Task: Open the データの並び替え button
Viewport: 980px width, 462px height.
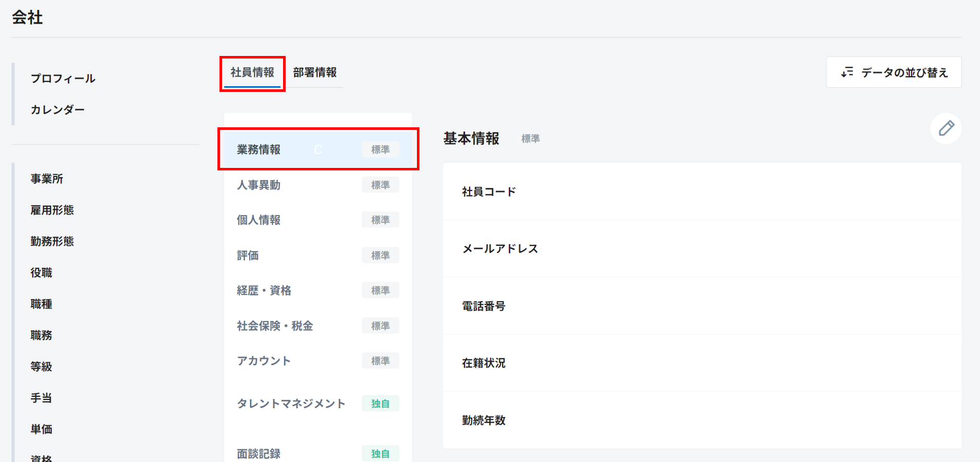Action: tap(893, 72)
